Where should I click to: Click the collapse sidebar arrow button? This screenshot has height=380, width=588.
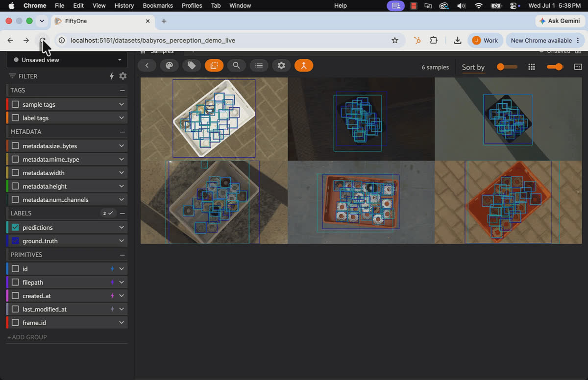147,66
